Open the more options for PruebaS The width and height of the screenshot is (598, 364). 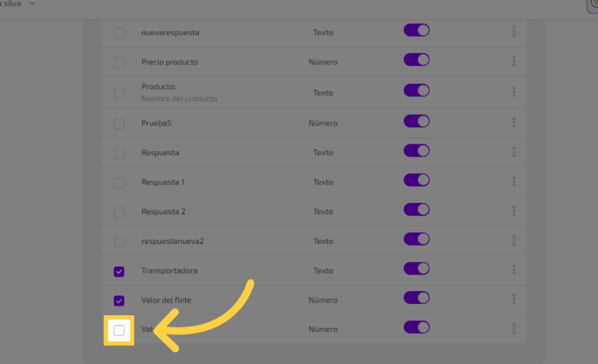coord(514,123)
